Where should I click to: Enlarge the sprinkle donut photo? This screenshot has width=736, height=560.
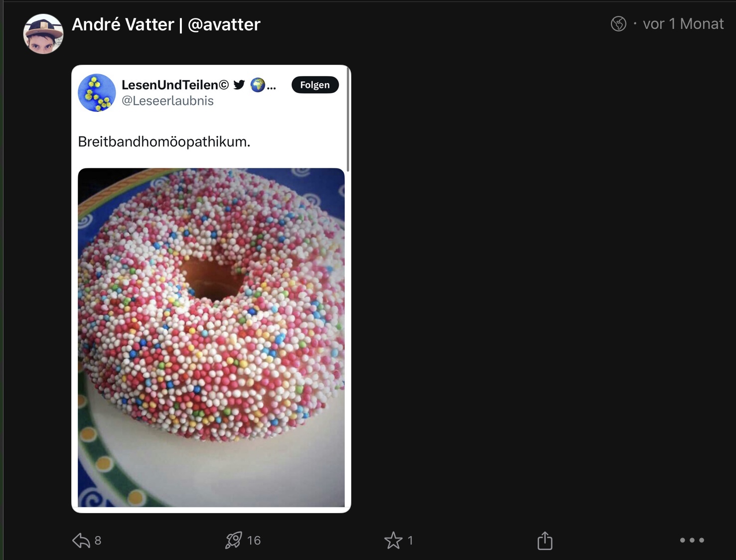(x=211, y=337)
